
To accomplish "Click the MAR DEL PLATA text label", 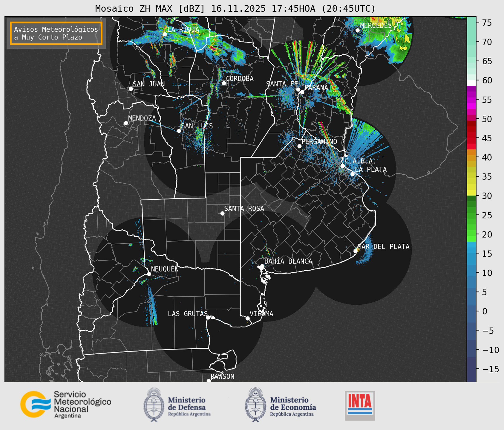I will [384, 246].
